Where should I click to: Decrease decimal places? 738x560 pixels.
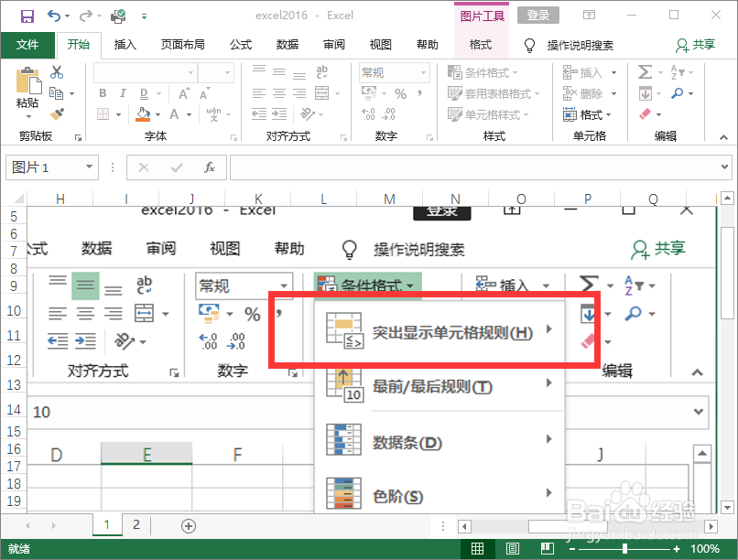(x=389, y=114)
